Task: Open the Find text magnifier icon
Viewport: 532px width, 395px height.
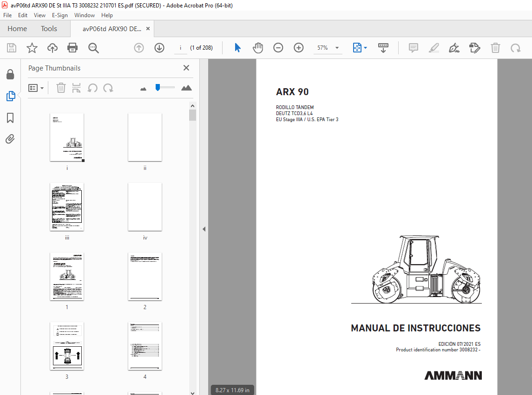Action: tap(93, 48)
